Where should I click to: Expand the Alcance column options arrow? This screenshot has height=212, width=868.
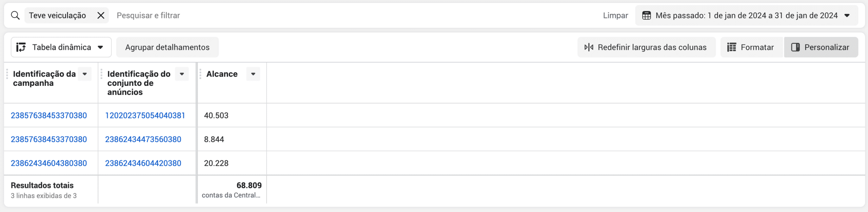click(253, 74)
